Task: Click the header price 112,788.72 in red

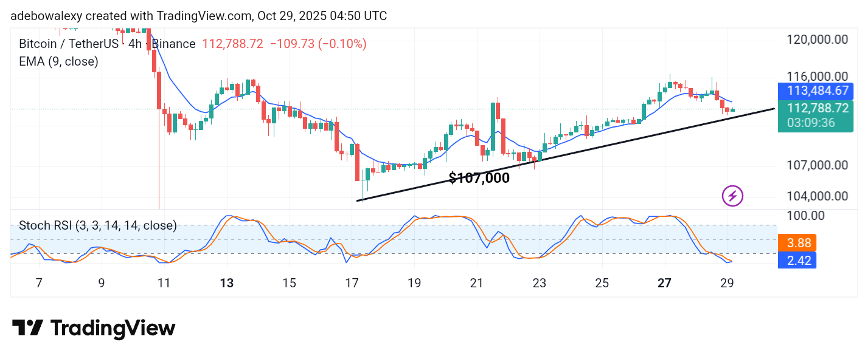Action: click(233, 44)
